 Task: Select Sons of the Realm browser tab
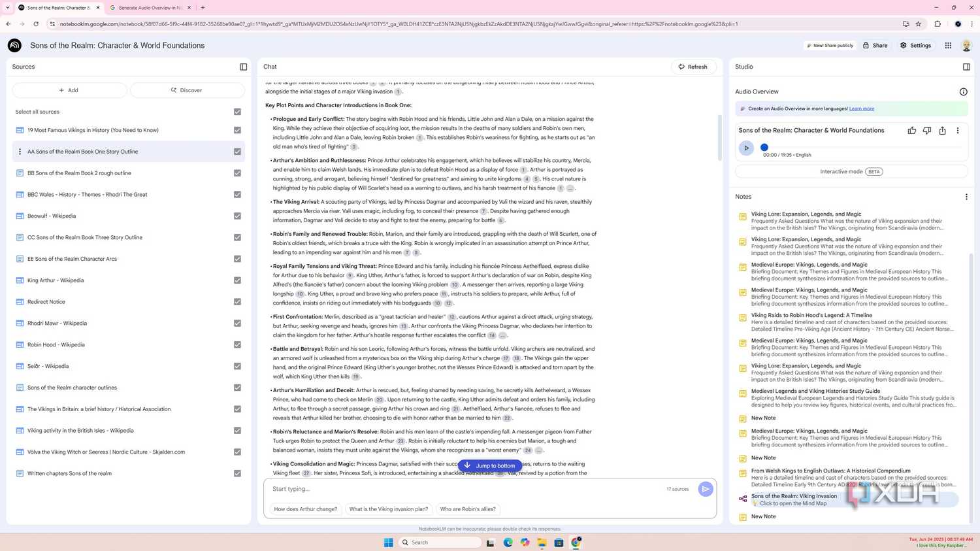tap(59, 8)
